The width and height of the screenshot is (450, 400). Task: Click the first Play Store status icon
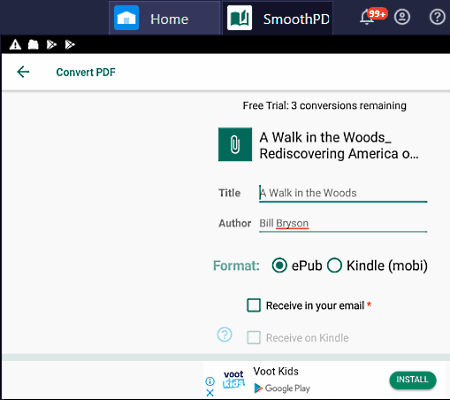[x=51, y=44]
